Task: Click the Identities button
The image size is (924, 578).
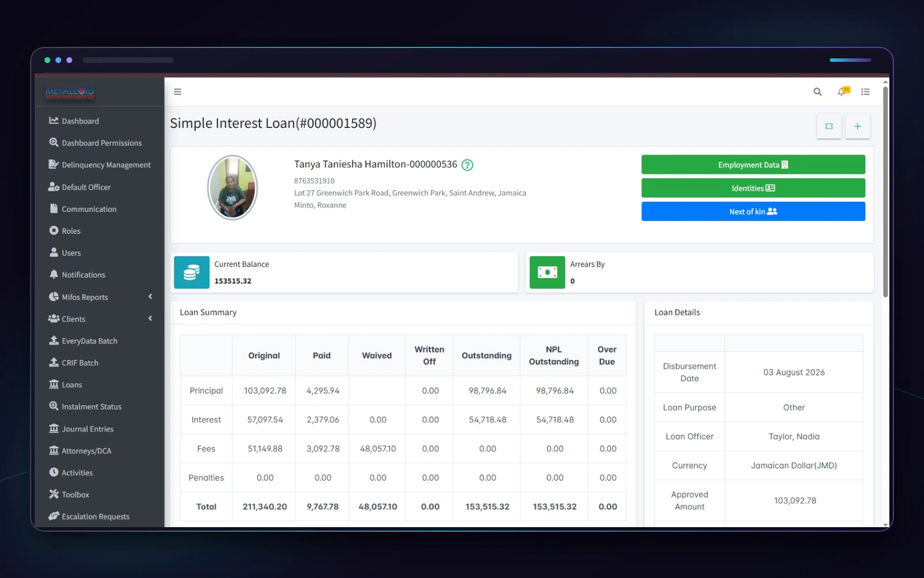Action: pos(753,188)
